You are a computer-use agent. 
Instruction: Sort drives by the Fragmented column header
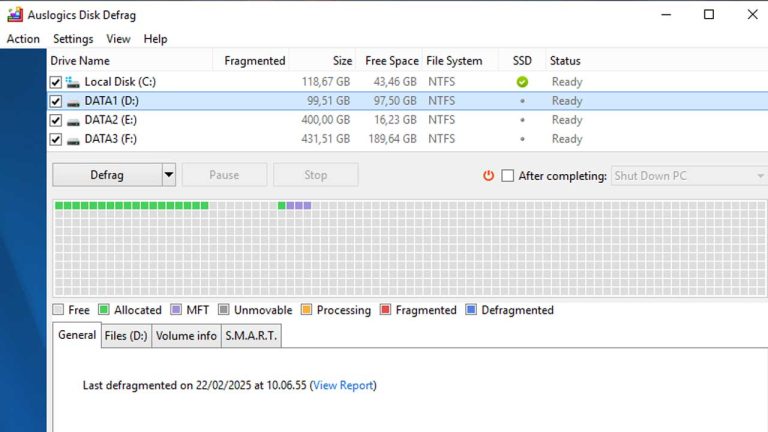click(254, 61)
